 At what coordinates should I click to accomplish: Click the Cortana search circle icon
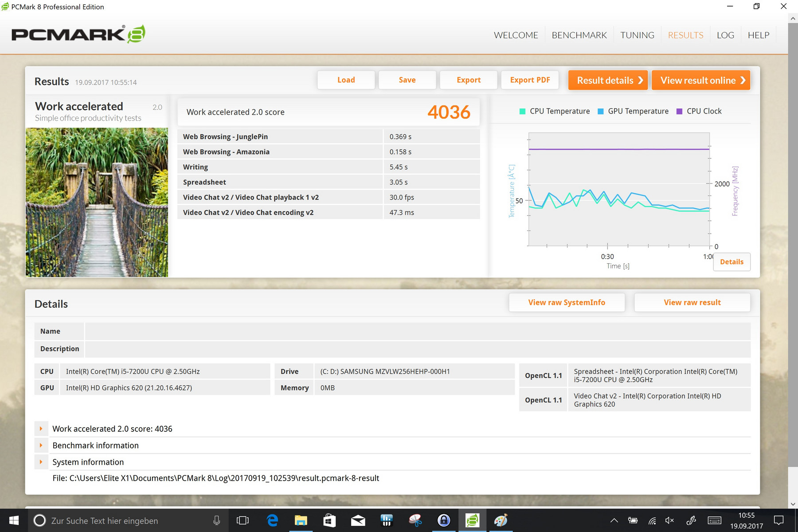coord(40,520)
